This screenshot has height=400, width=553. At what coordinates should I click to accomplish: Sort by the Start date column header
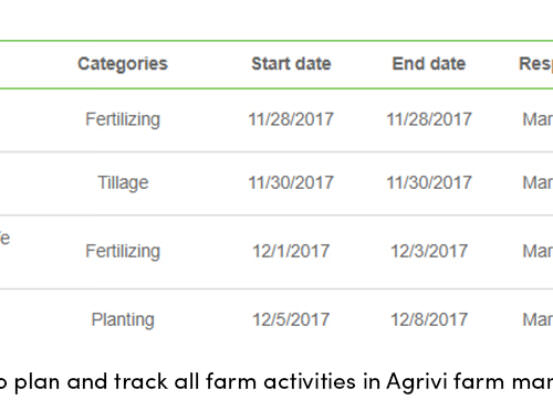click(291, 64)
